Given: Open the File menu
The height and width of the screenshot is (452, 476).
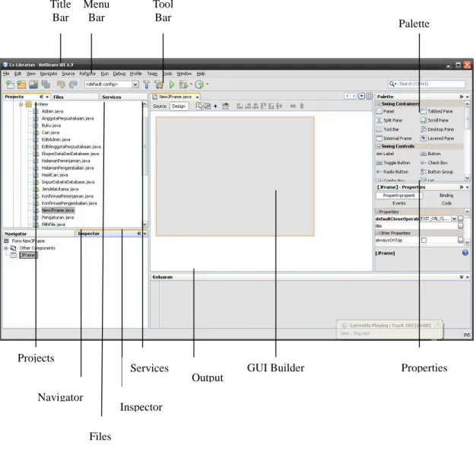Looking at the screenshot, I should click(6, 74).
